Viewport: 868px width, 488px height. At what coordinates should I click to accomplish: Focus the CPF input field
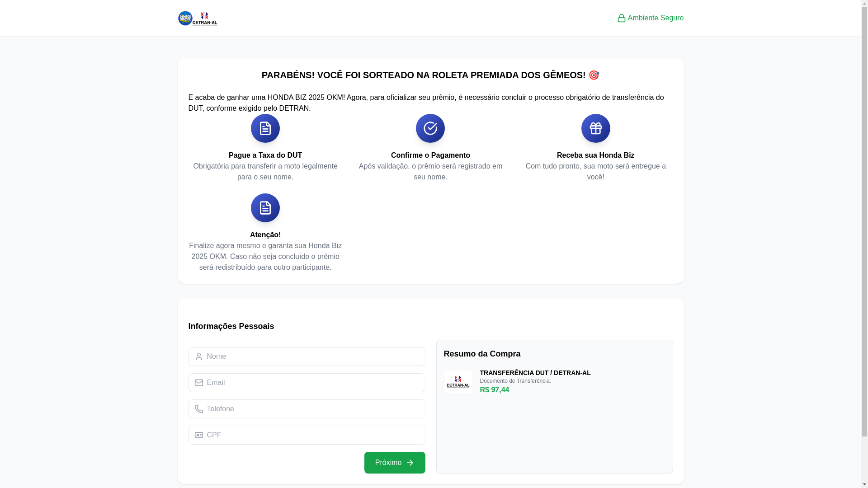point(307,435)
